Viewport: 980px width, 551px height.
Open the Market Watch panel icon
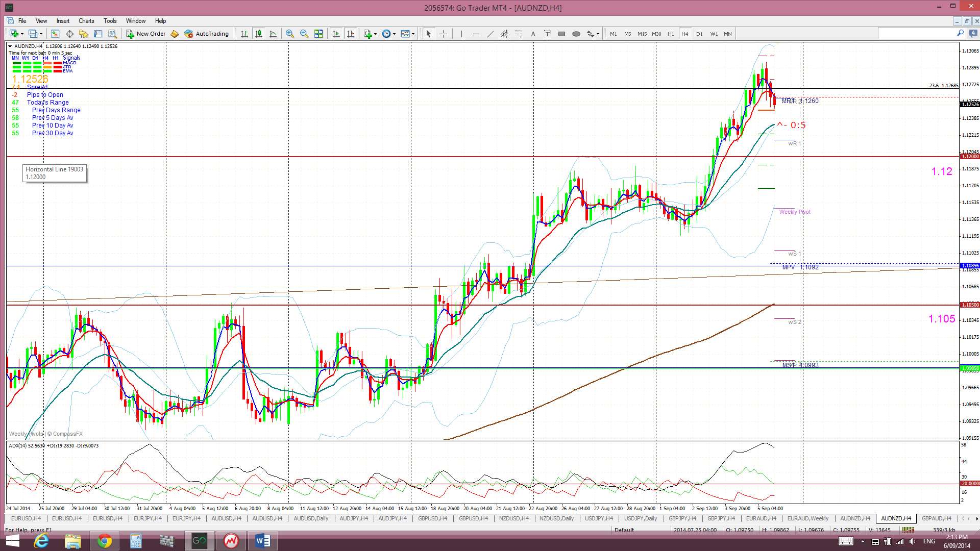click(55, 34)
